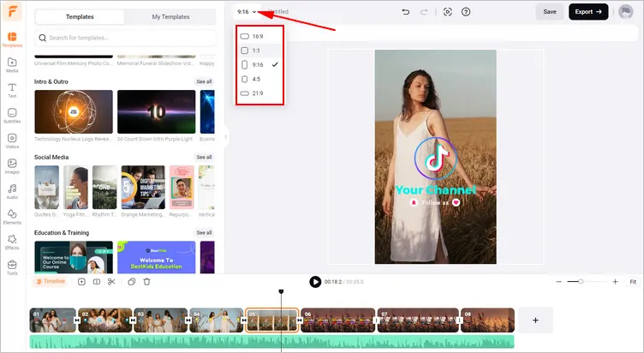Choose the 16:9 aspect ratio

pos(259,36)
